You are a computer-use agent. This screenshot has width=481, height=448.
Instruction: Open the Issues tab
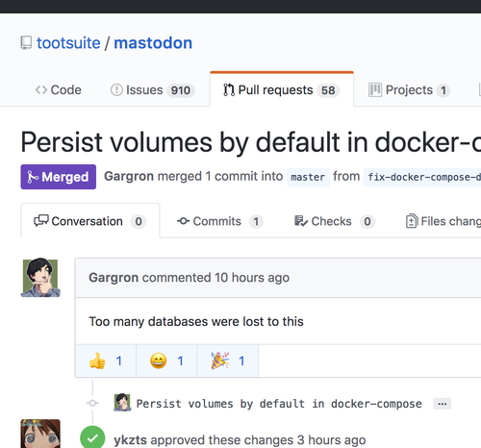click(153, 90)
